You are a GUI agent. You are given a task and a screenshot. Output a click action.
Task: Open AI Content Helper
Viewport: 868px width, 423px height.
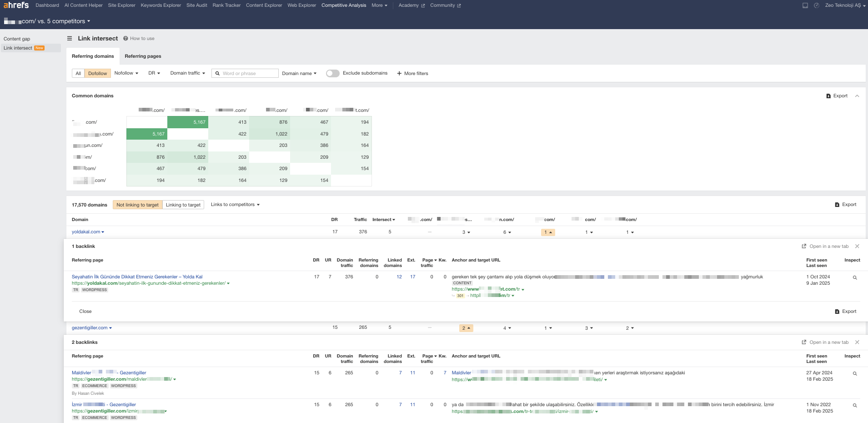[x=84, y=5]
